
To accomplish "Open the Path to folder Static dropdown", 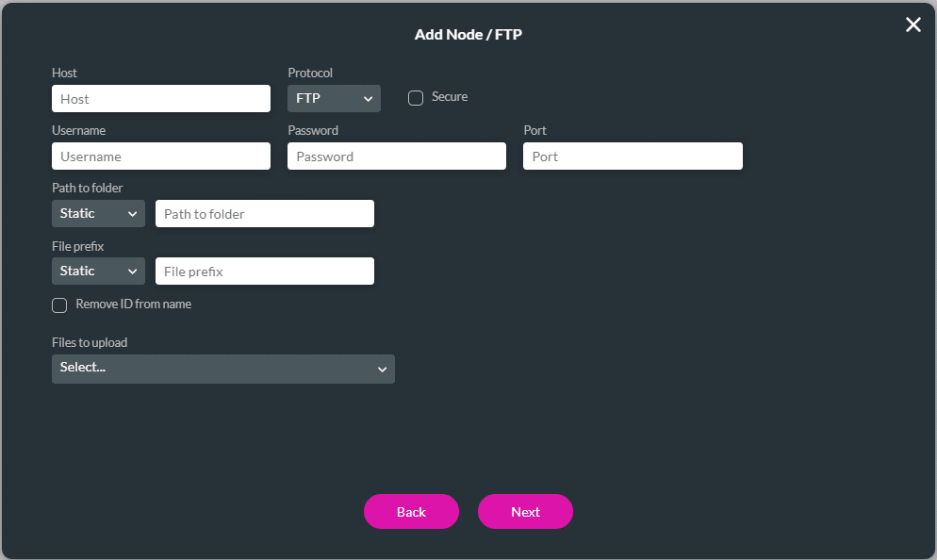I will pos(98,213).
